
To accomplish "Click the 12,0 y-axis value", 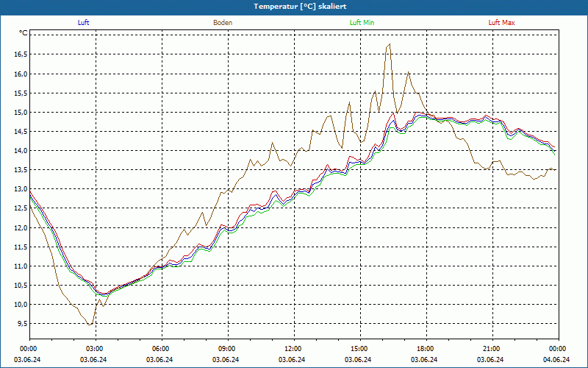I will 21,227.
